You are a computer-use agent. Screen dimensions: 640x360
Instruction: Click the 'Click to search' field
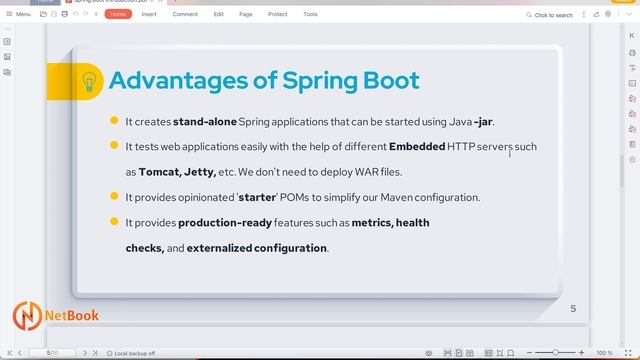549,15
